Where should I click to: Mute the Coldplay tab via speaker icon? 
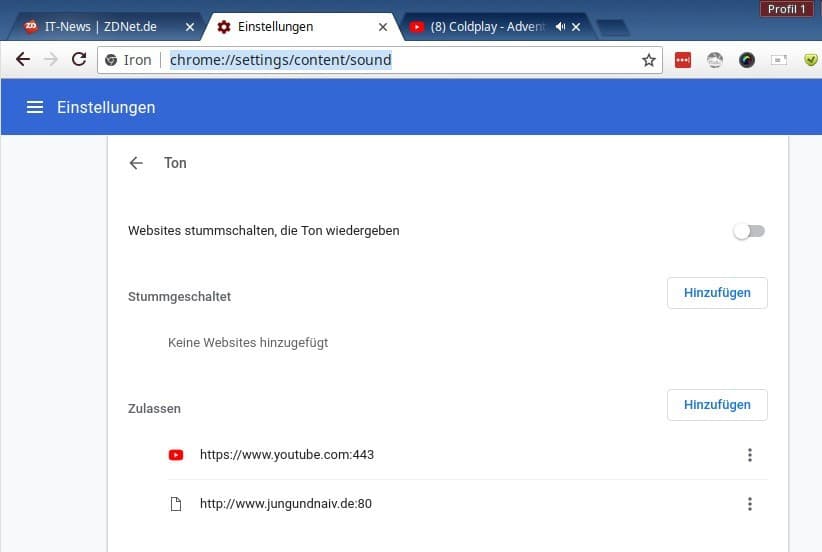click(x=560, y=27)
